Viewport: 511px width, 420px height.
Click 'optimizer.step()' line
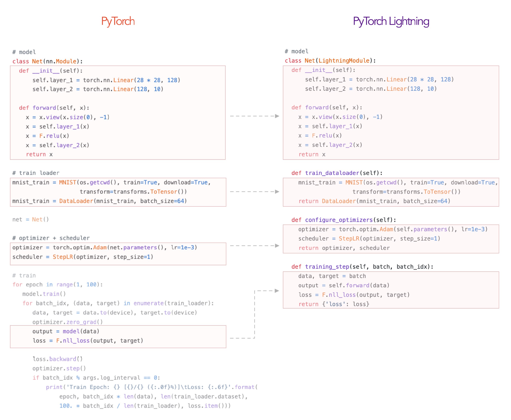tap(59, 369)
